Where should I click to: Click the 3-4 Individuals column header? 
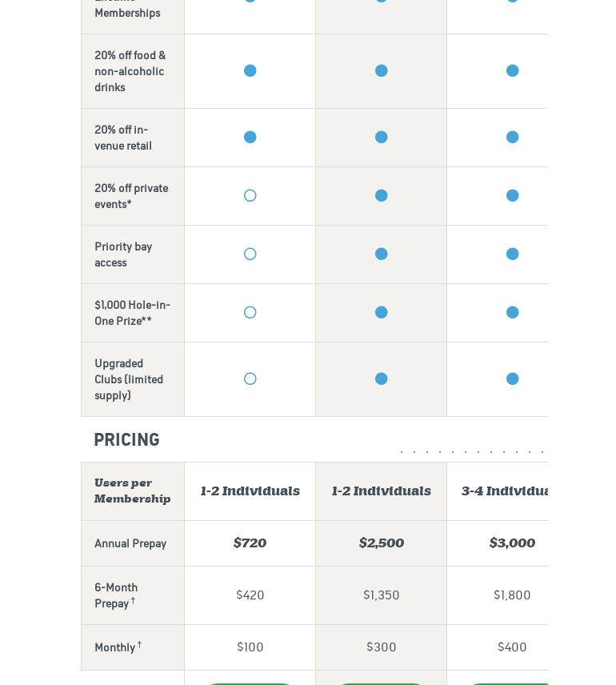(x=506, y=491)
